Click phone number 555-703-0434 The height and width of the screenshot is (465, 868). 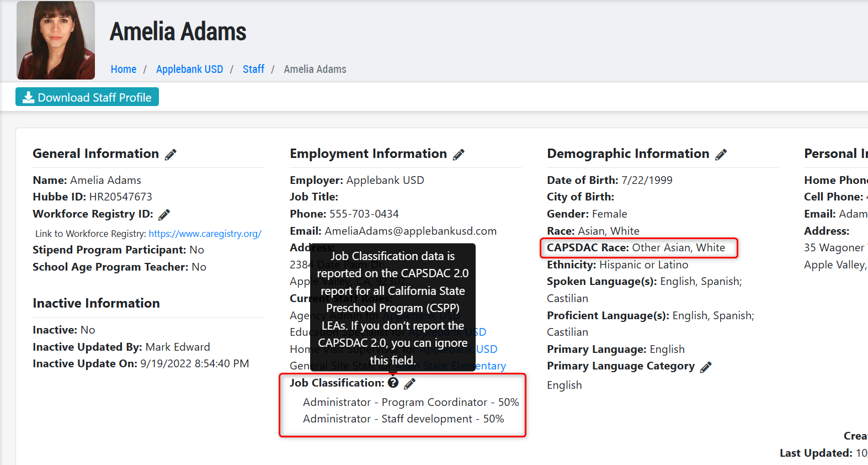364,214
